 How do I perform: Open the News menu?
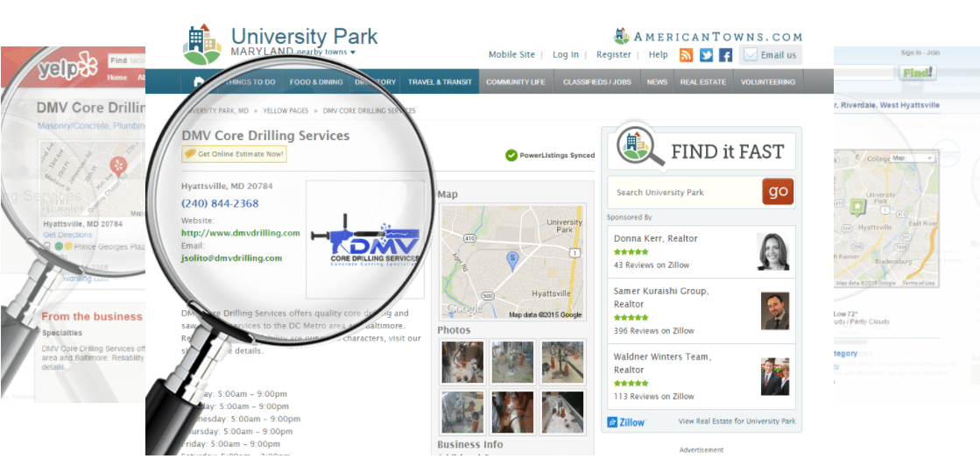pyautogui.click(x=657, y=82)
